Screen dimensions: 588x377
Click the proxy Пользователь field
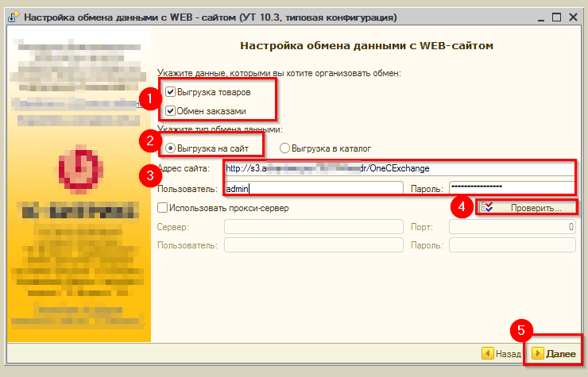314,245
